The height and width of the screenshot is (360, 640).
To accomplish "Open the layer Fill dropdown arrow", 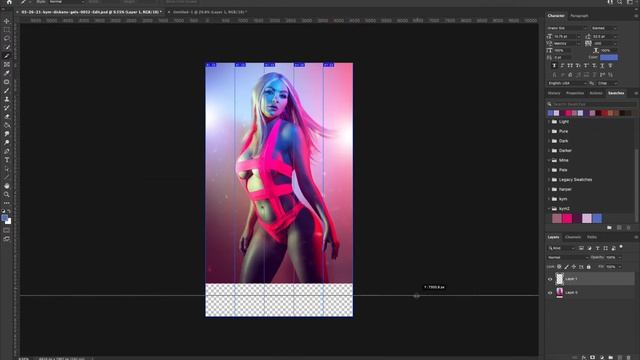I will point(620,267).
